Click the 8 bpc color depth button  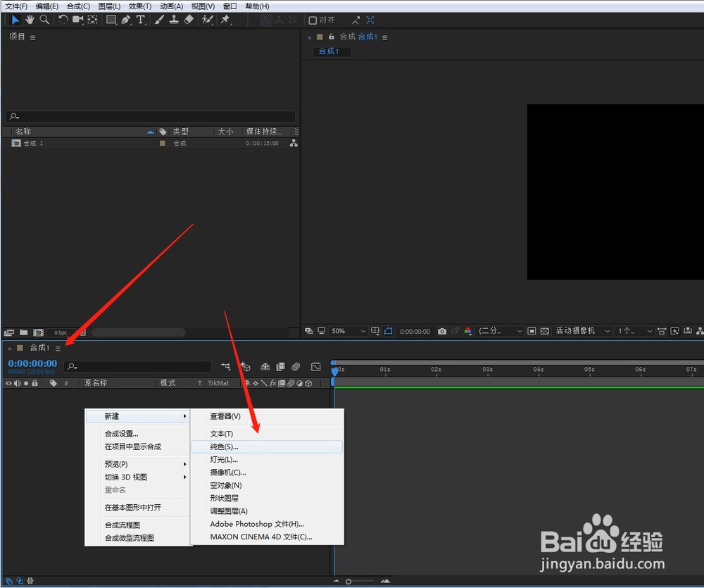pyautogui.click(x=60, y=333)
